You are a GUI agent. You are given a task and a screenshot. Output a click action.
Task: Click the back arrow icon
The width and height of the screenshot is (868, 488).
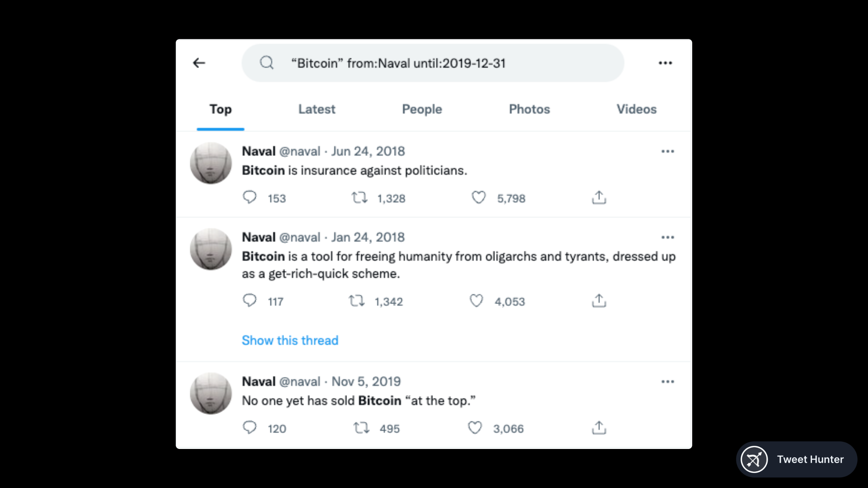[199, 63]
